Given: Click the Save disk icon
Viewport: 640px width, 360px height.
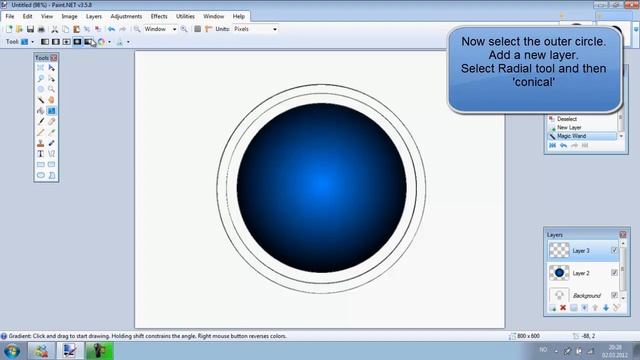Looking at the screenshot, I should pos(30,29).
